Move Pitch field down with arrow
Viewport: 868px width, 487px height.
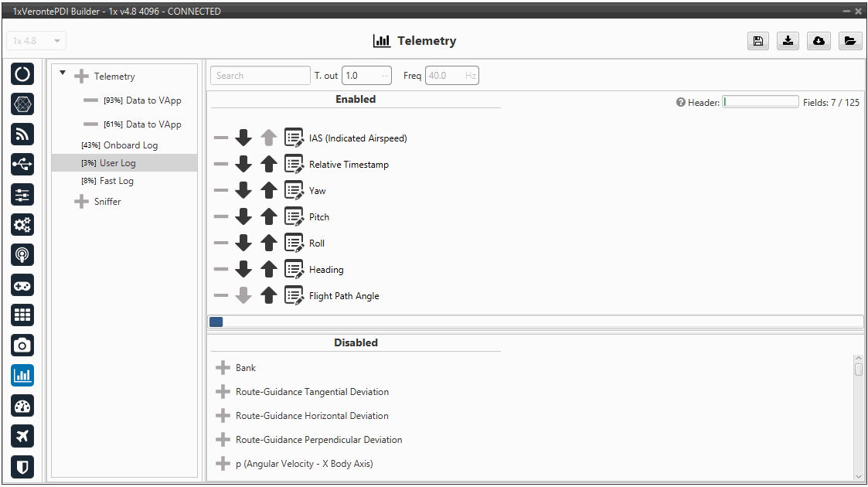[x=243, y=217]
